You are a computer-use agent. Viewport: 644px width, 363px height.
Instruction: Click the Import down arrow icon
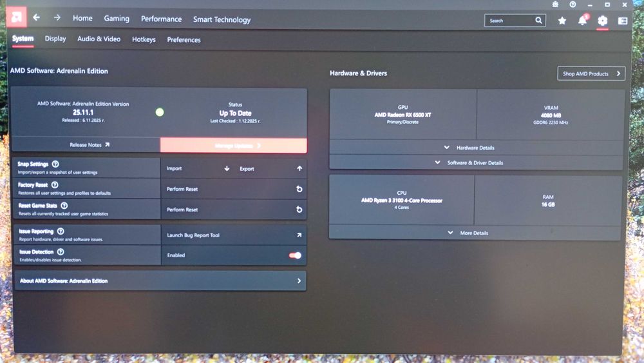(x=227, y=168)
